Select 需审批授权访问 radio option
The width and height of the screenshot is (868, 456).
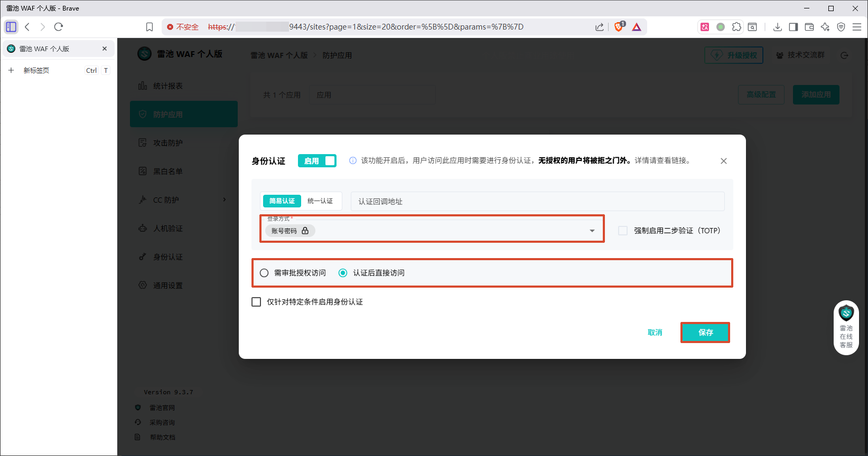[x=264, y=273]
